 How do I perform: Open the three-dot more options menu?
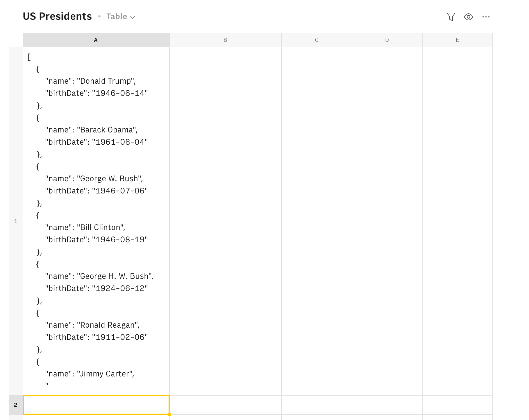486,17
